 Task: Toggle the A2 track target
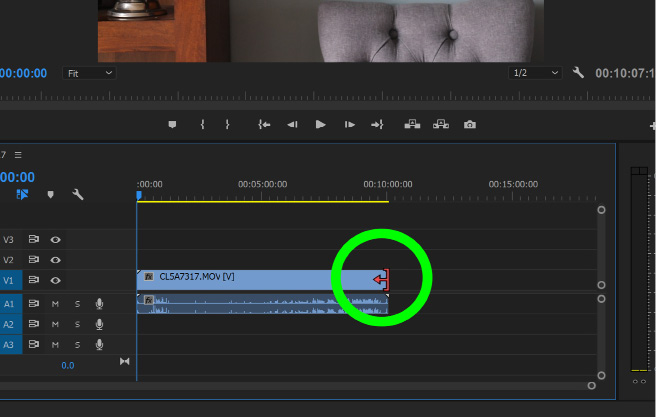[x=10, y=324]
